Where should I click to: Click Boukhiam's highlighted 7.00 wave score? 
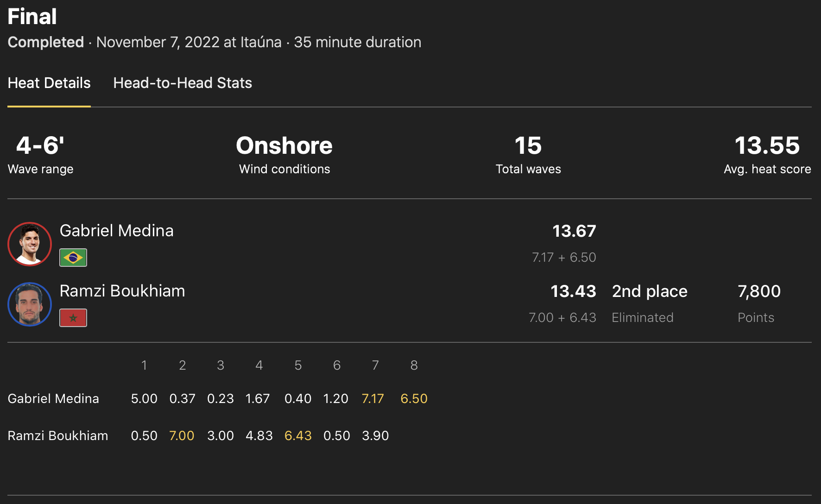182,436
